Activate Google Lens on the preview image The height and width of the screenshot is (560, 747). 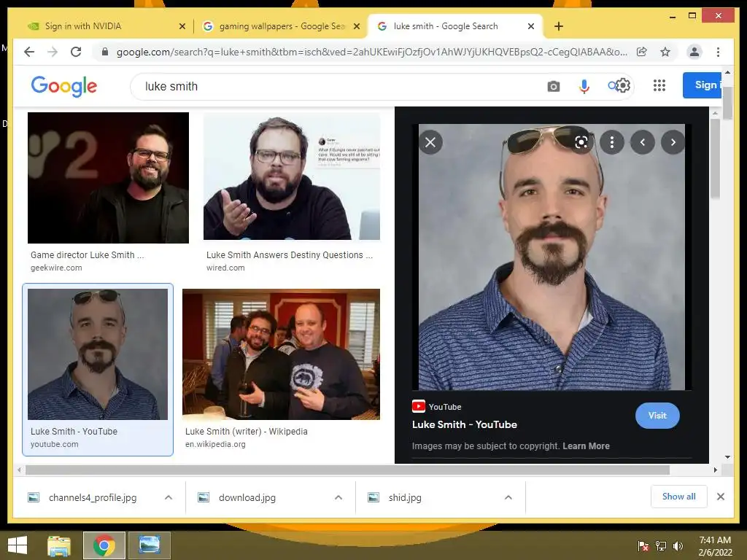click(581, 142)
